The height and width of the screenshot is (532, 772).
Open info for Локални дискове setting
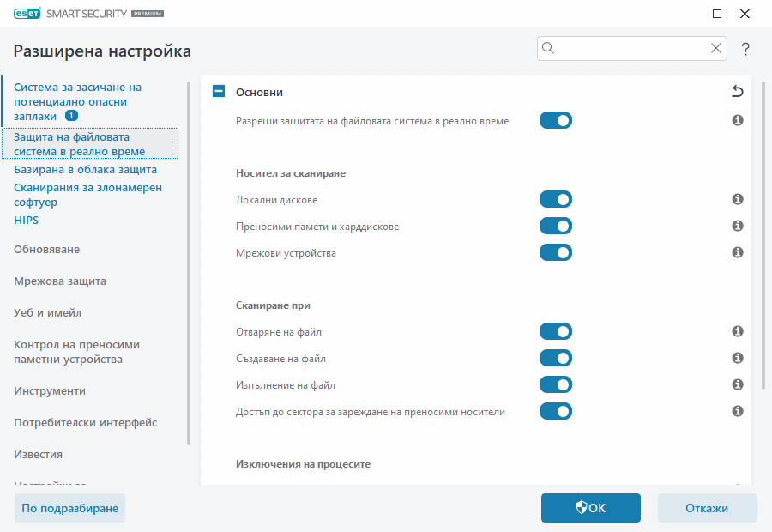[737, 199]
